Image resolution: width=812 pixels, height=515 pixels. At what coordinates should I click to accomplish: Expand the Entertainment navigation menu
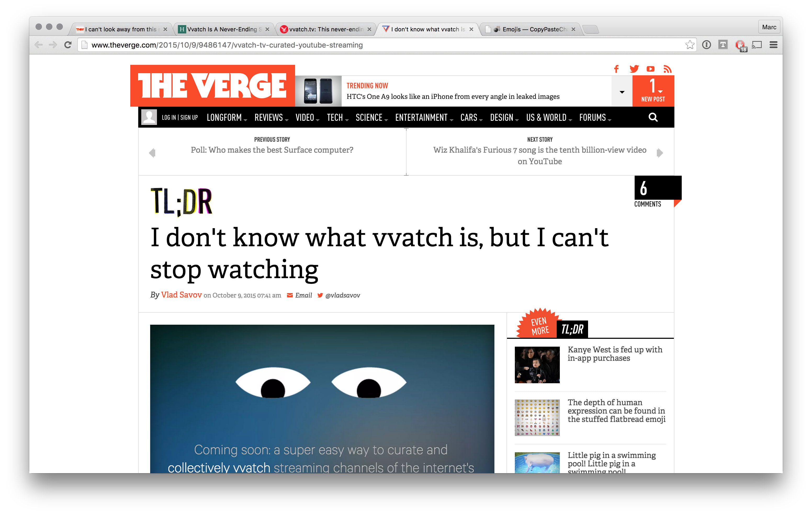point(424,117)
